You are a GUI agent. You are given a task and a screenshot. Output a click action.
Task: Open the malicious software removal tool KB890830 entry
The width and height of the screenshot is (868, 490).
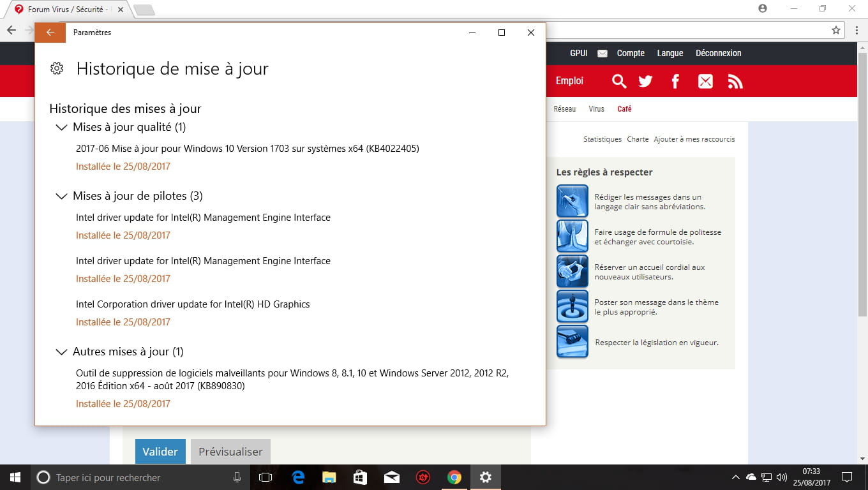pyautogui.click(x=292, y=380)
